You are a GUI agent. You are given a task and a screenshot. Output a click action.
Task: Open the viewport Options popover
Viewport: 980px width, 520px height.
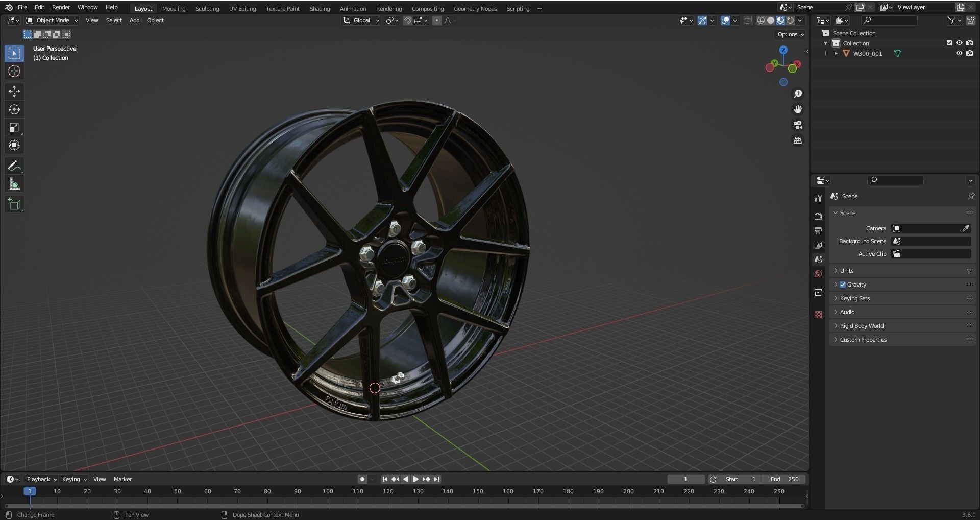[789, 34]
